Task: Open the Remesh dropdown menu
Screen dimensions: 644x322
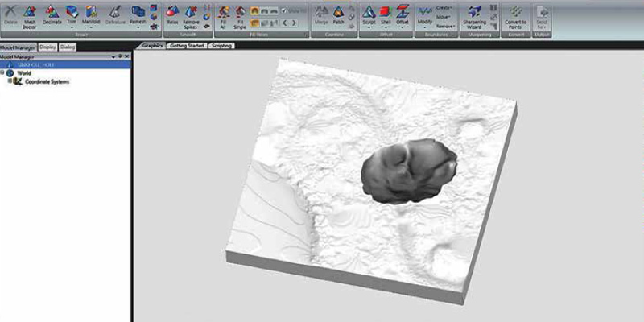Action: tap(138, 29)
